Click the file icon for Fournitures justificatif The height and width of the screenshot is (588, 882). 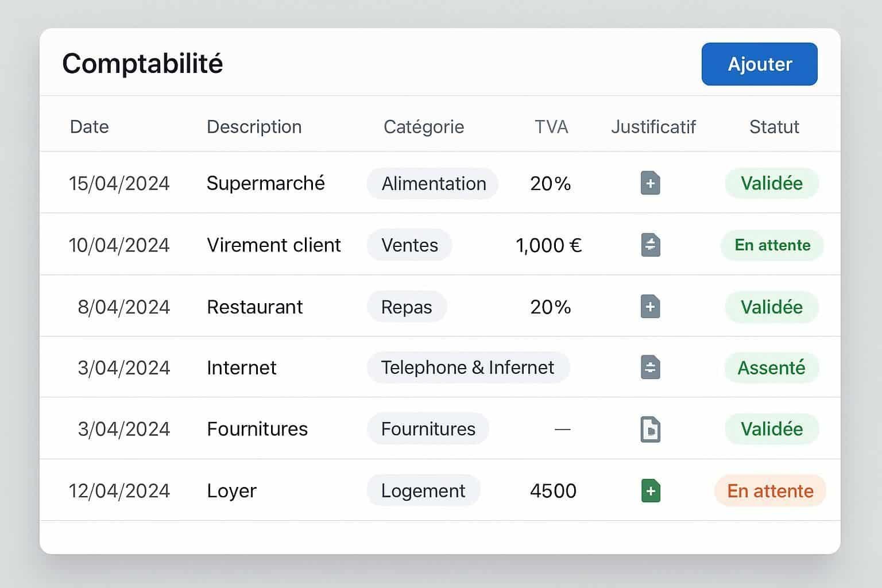click(x=649, y=429)
